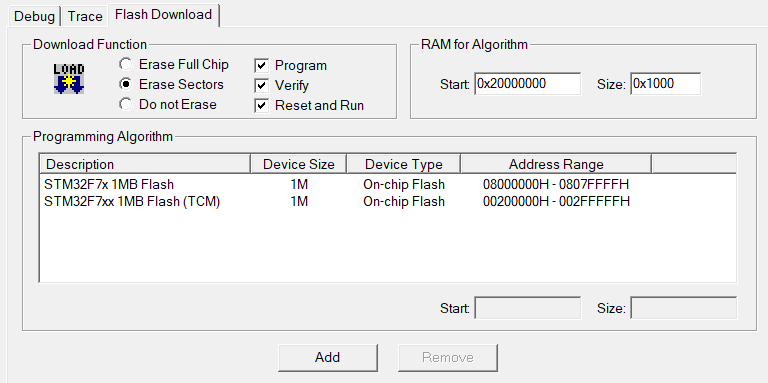
Task: Select the Flash Download tab
Action: pos(164,15)
